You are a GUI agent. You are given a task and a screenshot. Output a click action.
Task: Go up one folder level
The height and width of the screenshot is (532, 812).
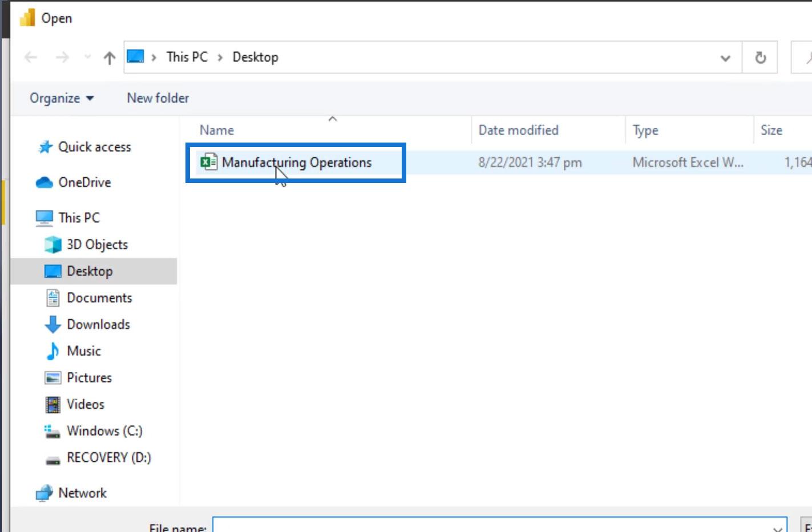coord(109,58)
